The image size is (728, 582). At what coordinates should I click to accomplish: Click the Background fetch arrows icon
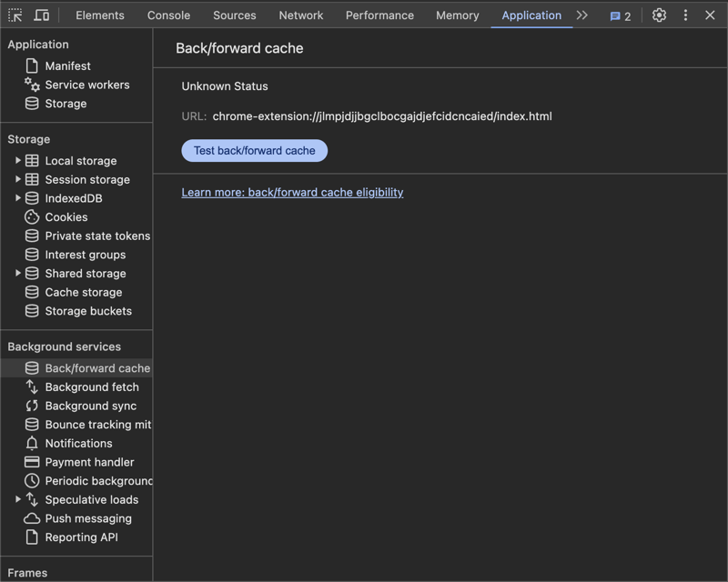pyautogui.click(x=32, y=386)
